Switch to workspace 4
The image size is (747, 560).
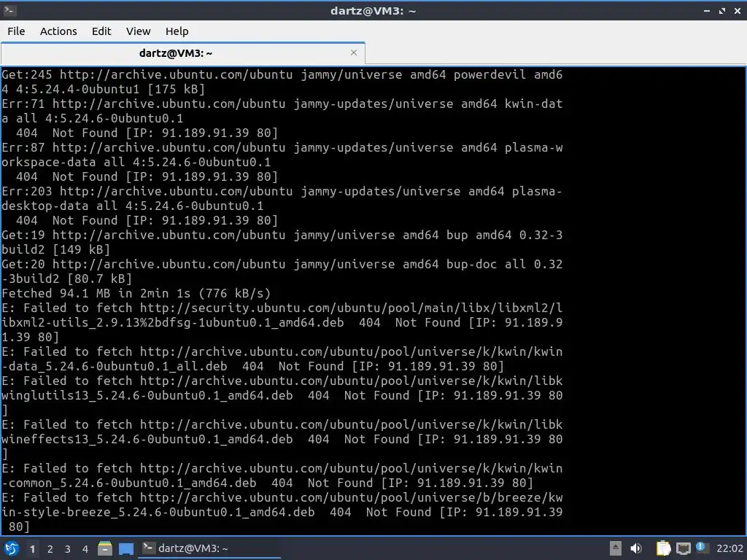point(85,549)
